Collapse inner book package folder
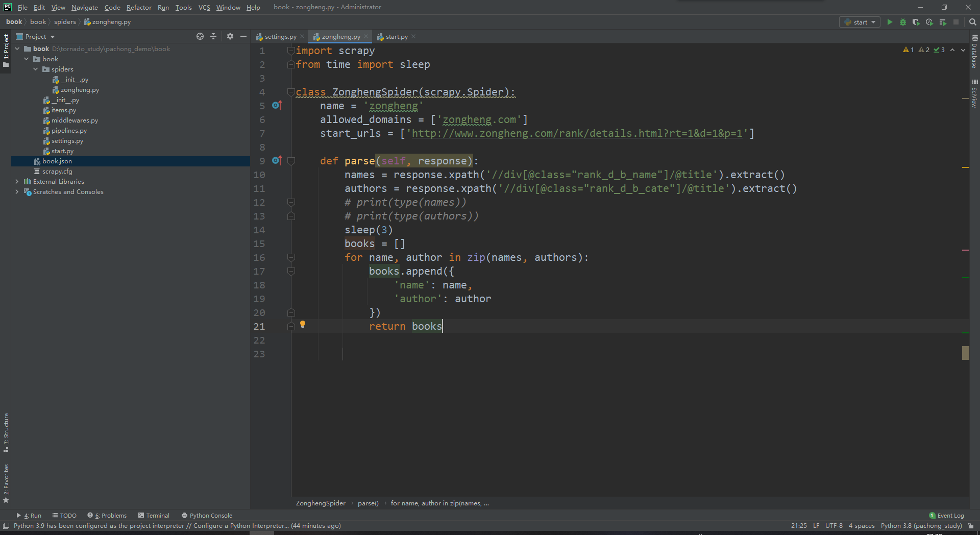The image size is (980, 535). 27,59
